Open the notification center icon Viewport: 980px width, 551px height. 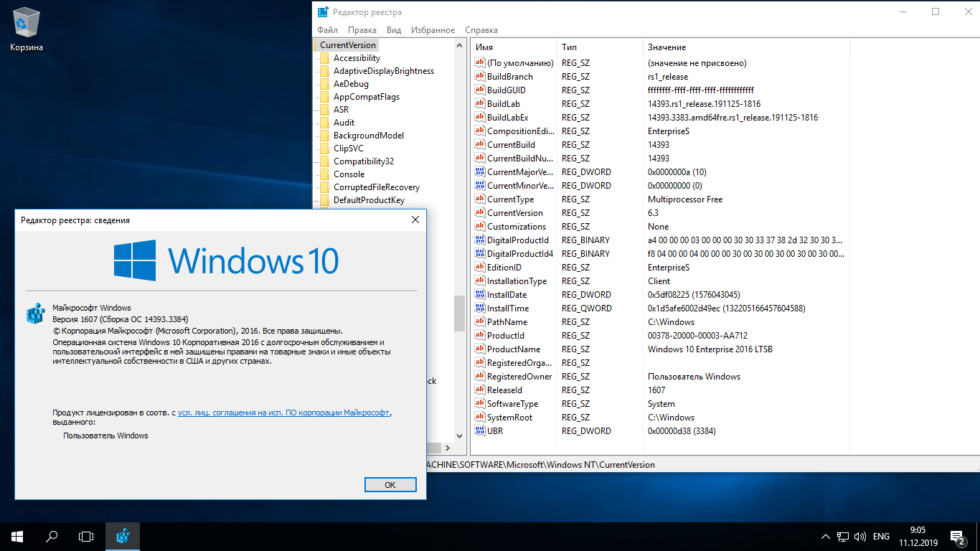click(957, 536)
